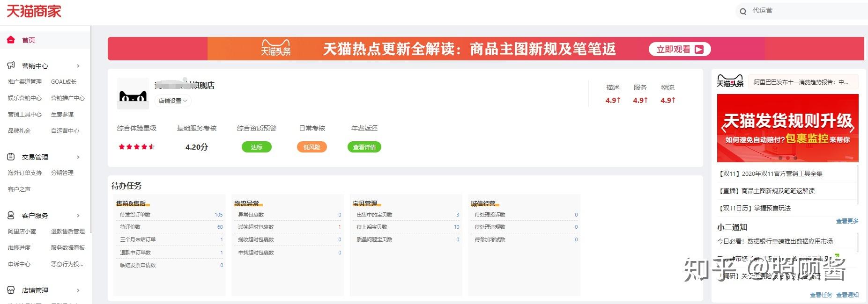Open headline 阿里巴巴发布十一消费趋势报告
868x304 pixels.
coord(801,82)
